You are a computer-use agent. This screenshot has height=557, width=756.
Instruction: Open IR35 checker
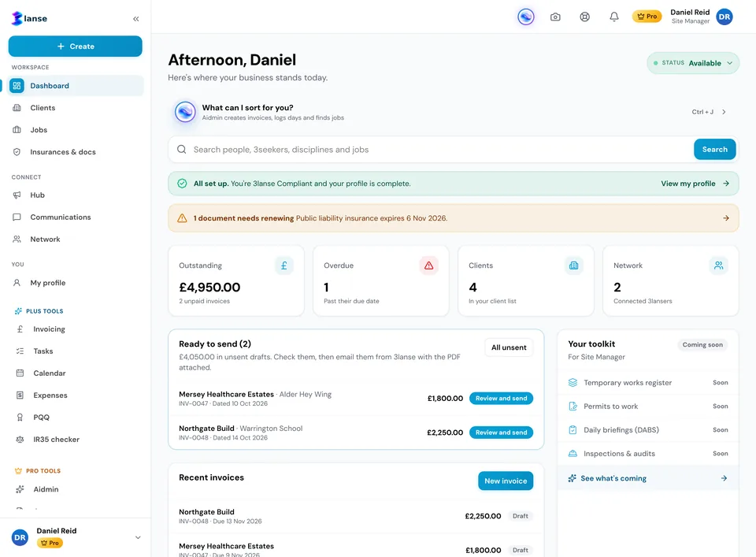click(x=76, y=440)
